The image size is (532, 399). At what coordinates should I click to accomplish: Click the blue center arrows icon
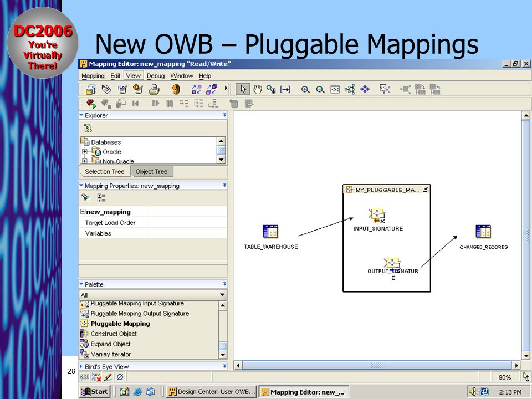(x=365, y=90)
